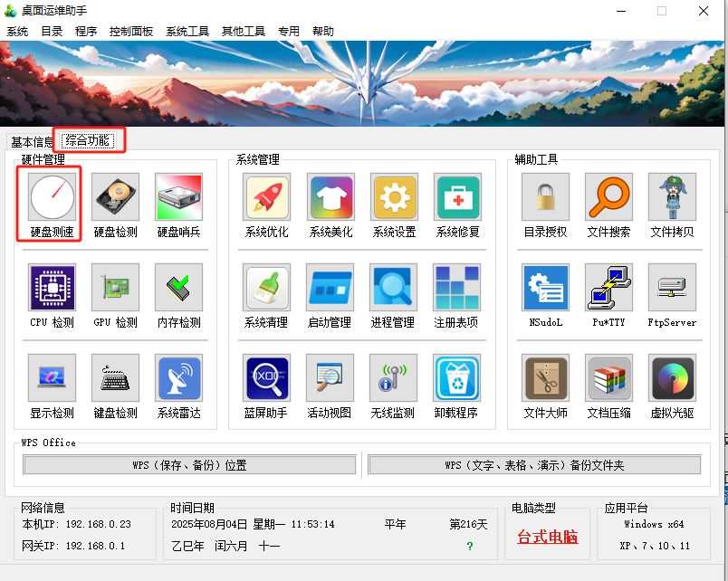The height and width of the screenshot is (581, 728).
Task: Launch 硬盘检测 disk check tool
Action: click(x=115, y=196)
